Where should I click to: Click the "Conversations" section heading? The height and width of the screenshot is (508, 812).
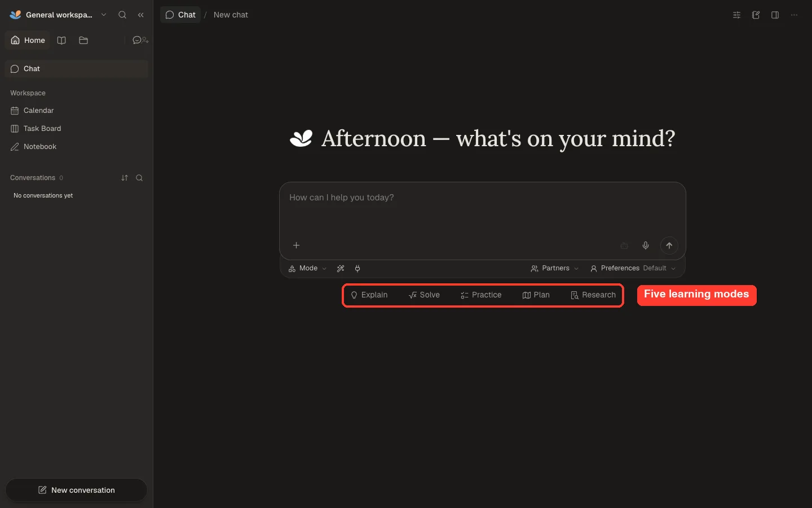33,178
